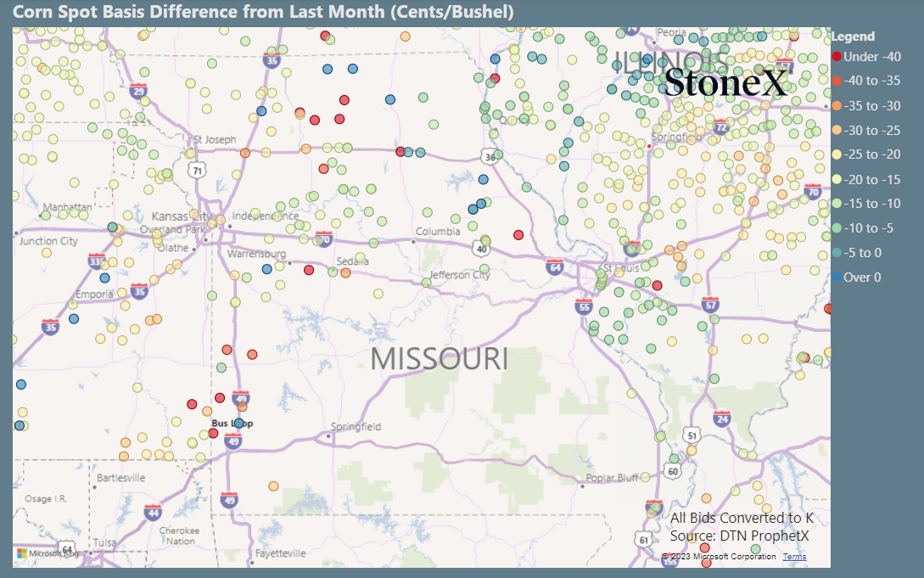Click the Interstate 72 shield near Springfield
This screenshot has height=578, width=924.
click(721, 127)
